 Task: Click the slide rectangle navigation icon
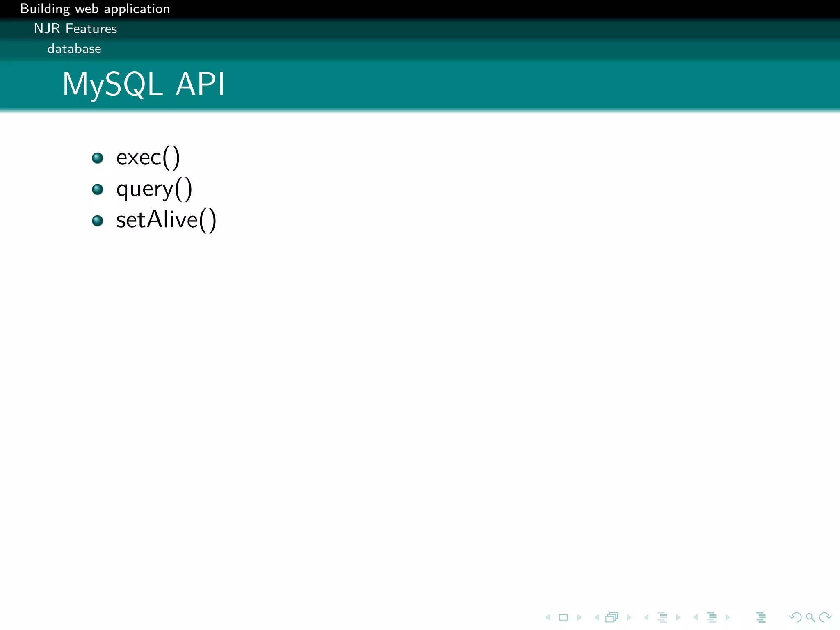pyautogui.click(x=564, y=617)
